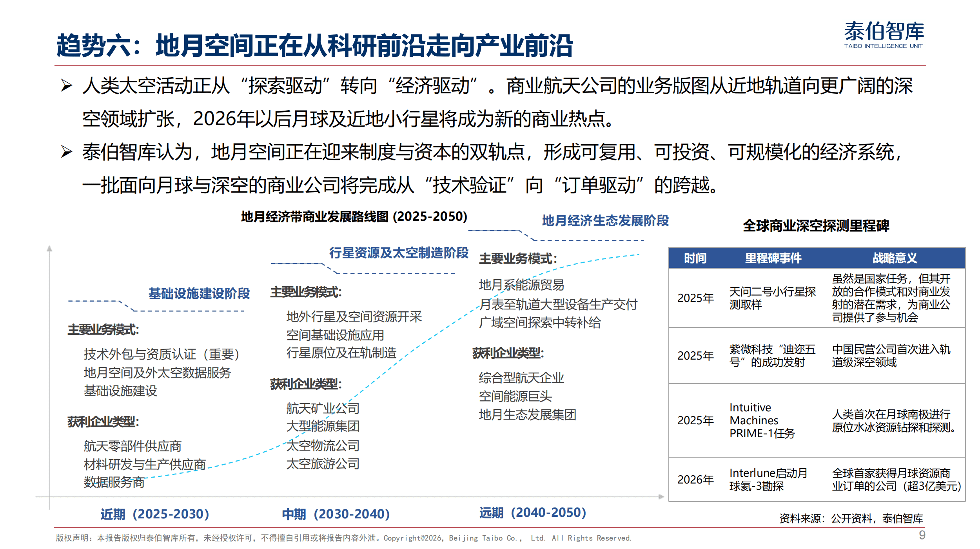Click the 泰伯智库 logo
The height and width of the screenshot is (549, 980).
coord(884,35)
